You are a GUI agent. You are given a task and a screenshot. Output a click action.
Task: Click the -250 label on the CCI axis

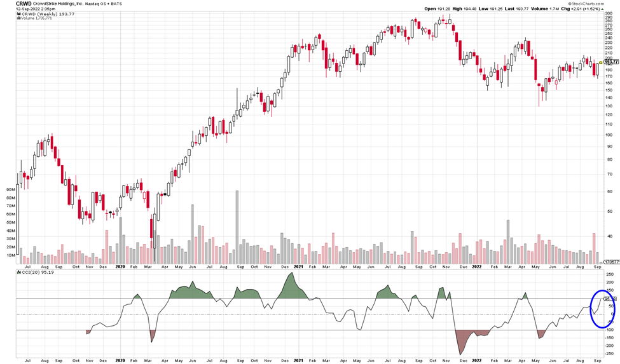click(x=609, y=354)
